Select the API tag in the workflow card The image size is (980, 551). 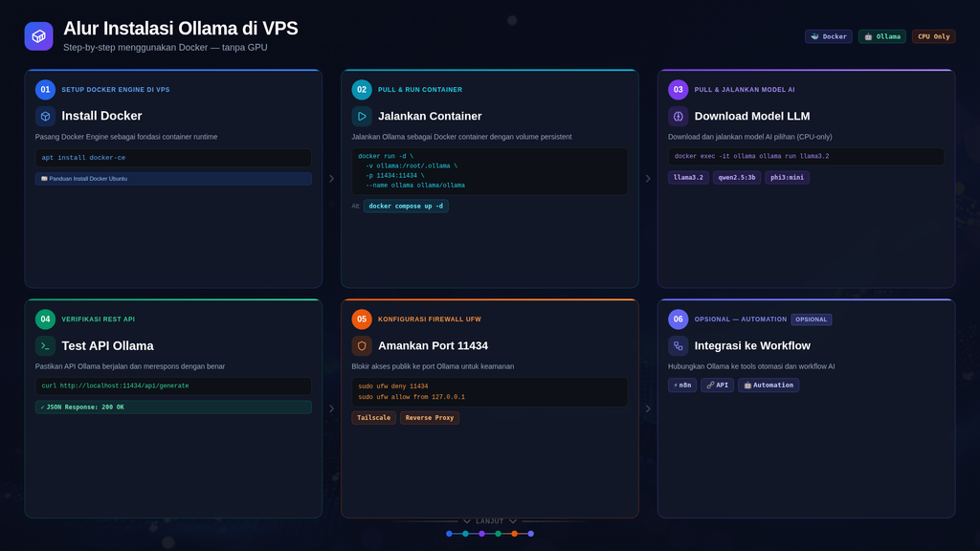717,385
